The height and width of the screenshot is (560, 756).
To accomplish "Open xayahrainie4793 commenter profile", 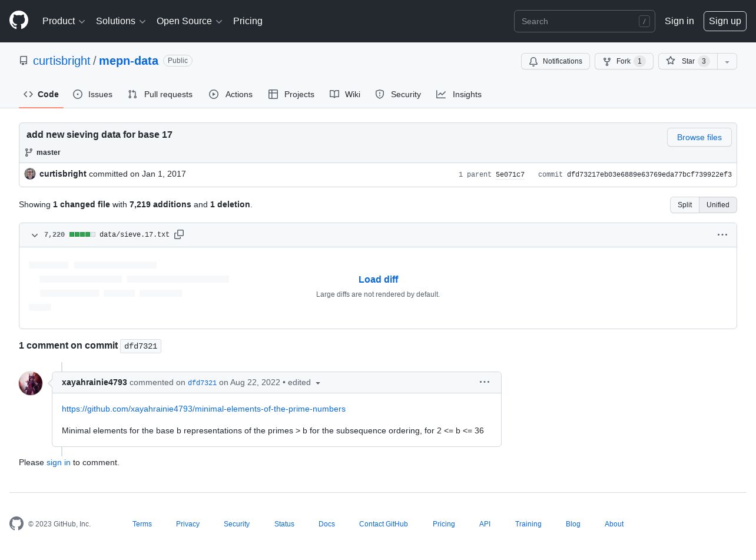I will 94,382.
